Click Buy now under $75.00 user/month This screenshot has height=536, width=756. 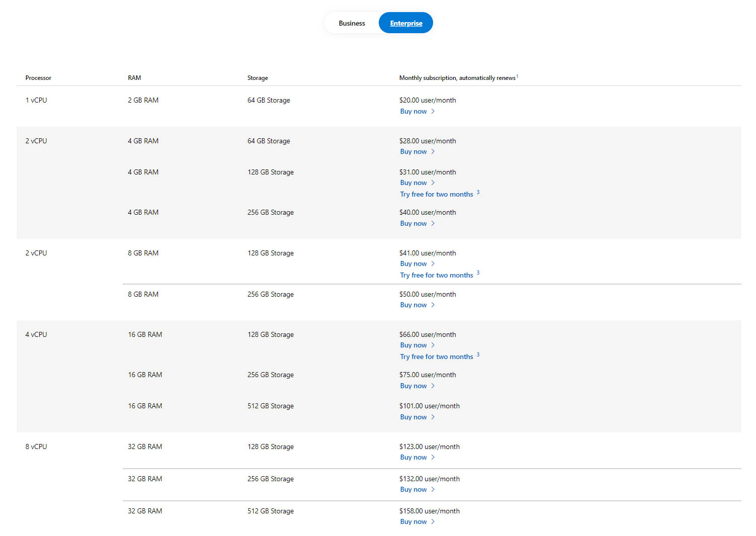(x=413, y=386)
